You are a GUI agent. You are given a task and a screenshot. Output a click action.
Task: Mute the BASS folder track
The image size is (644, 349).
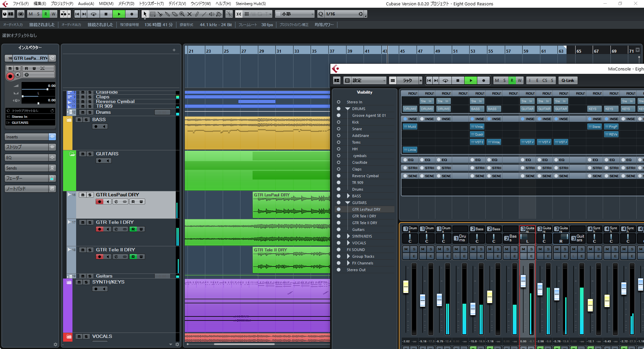tap(79, 120)
